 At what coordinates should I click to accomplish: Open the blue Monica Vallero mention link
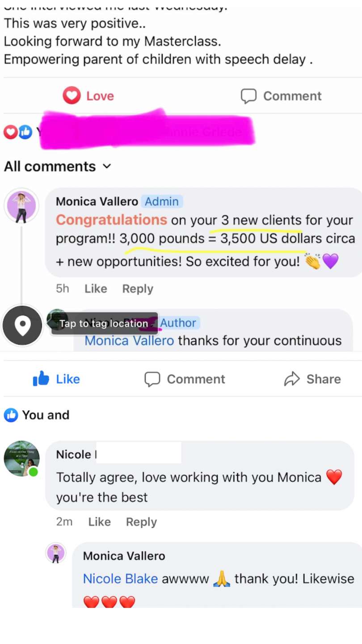click(x=129, y=341)
